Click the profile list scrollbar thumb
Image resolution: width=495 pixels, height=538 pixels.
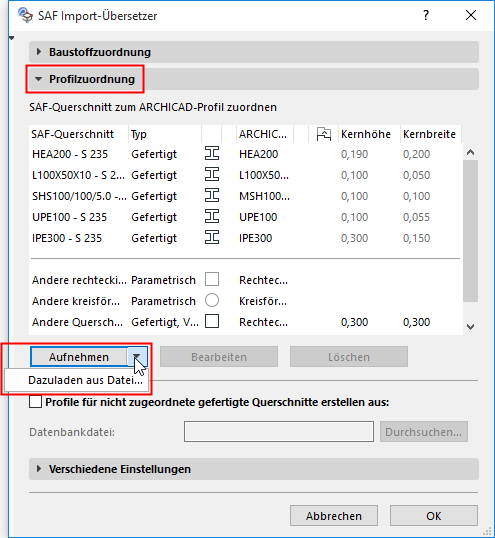(470, 231)
